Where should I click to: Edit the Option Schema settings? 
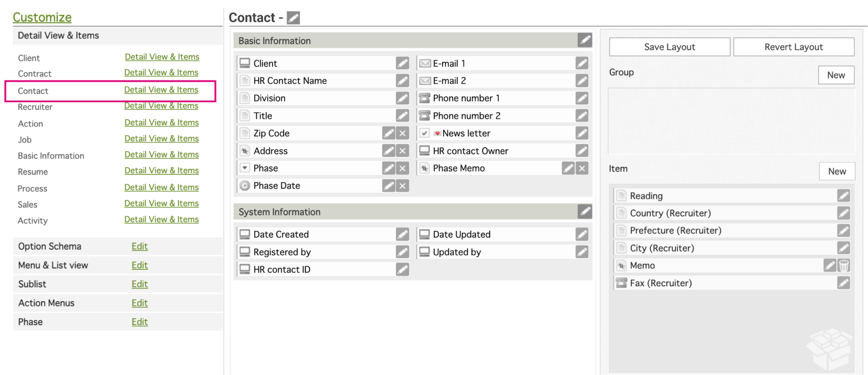point(139,246)
